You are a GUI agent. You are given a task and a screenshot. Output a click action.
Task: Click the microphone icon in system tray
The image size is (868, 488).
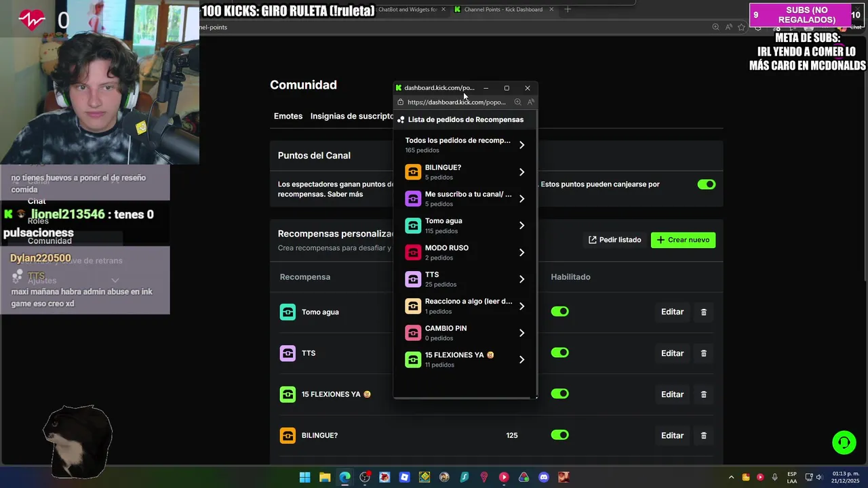[x=774, y=477]
